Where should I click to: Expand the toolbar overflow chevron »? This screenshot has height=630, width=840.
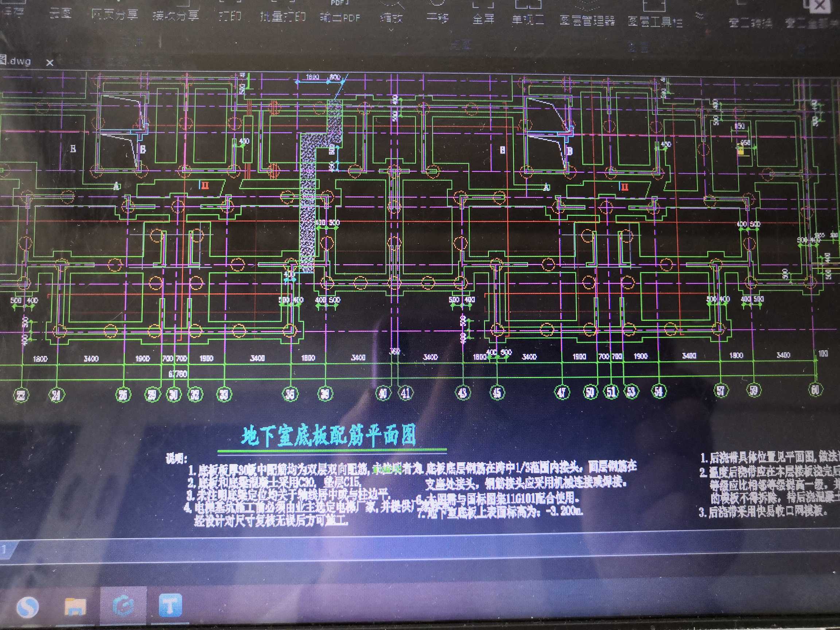(x=700, y=16)
